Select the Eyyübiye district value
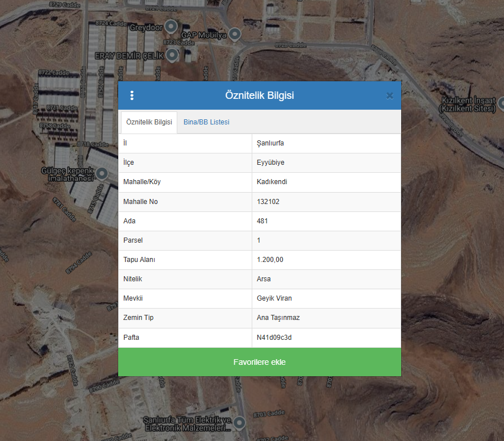 click(x=270, y=163)
